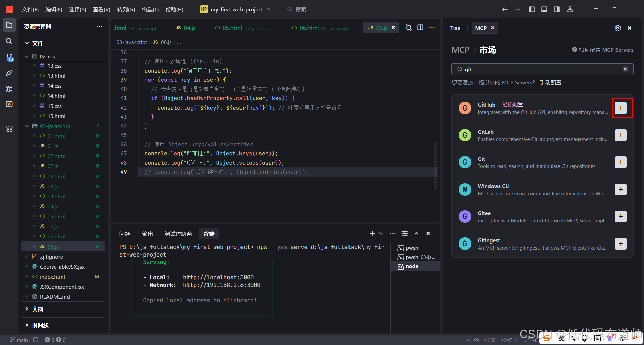Viewport: 644px width, 345px height.
Task: Add the Git MCP server
Action: 621,162
